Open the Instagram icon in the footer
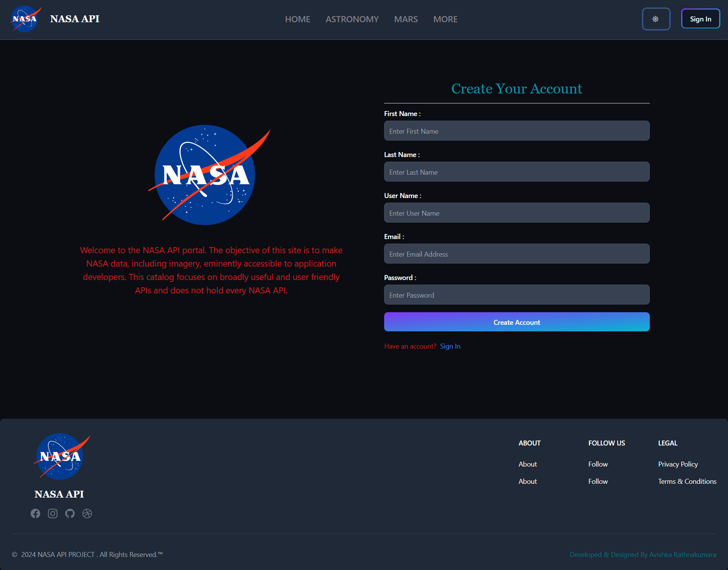Screen dimensions: 728x570 click(53, 514)
